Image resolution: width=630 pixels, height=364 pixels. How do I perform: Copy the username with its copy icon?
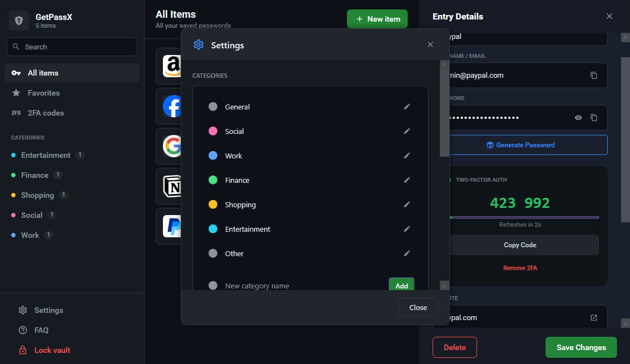tap(594, 75)
